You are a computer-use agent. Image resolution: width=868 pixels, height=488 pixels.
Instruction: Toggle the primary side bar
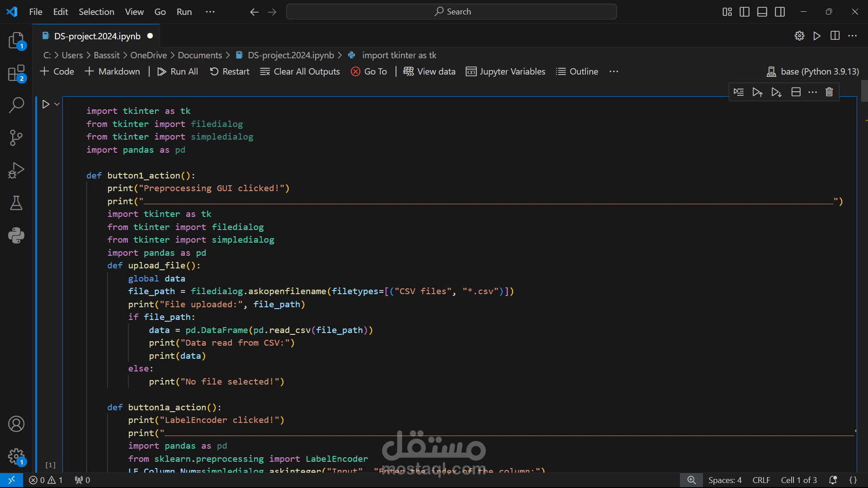coord(745,12)
